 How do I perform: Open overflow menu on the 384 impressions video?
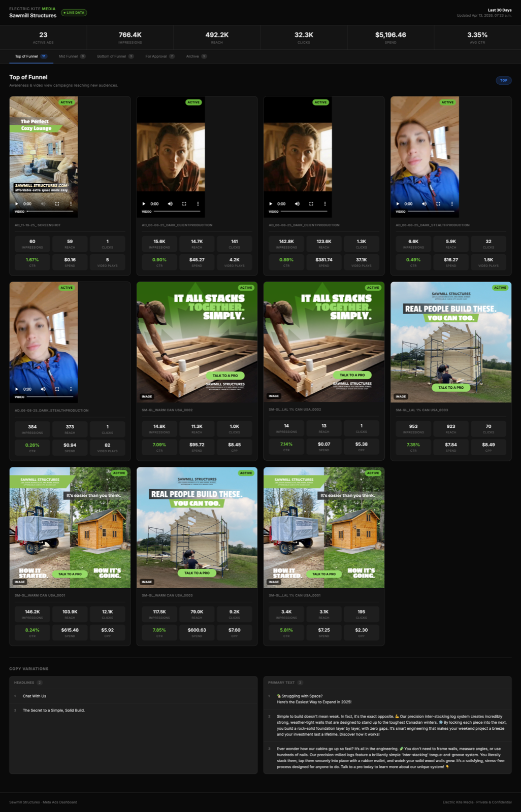click(x=71, y=389)
